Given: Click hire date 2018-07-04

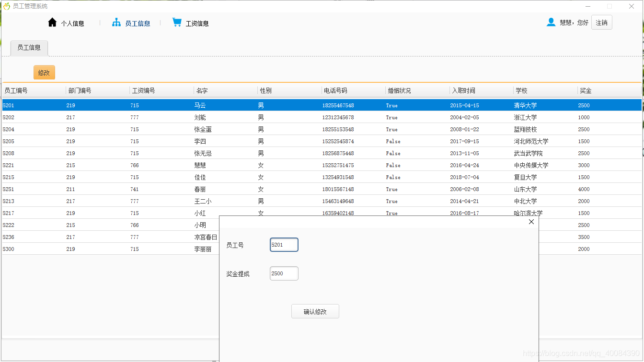Looking at the screenshot, I should click(x=464, y=177).
